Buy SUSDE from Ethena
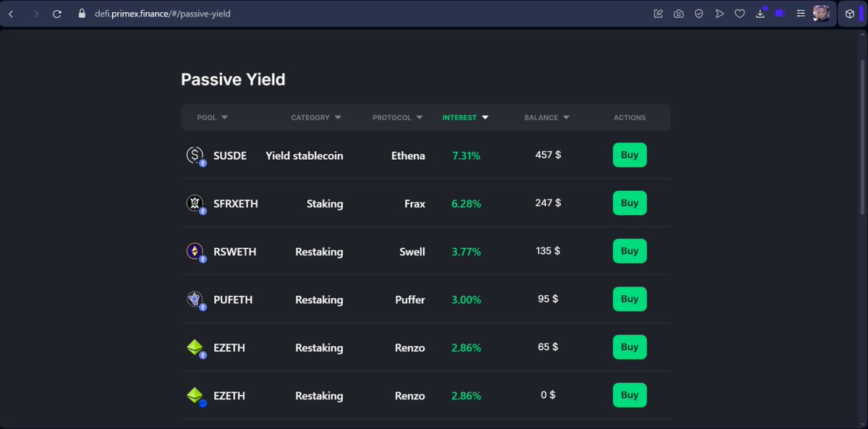868x429 pixels. click(629, 155)
